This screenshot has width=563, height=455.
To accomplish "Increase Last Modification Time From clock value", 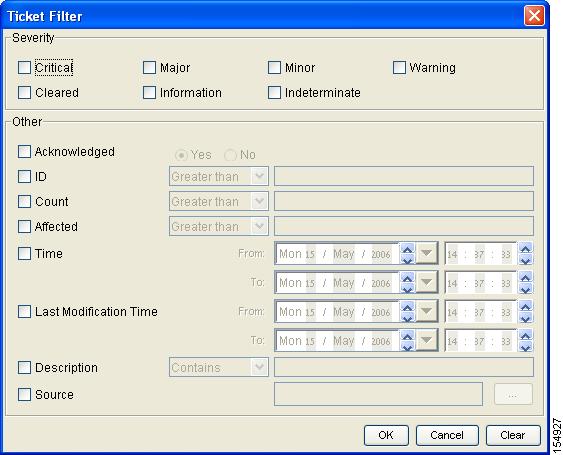I will tap(525, 306).
